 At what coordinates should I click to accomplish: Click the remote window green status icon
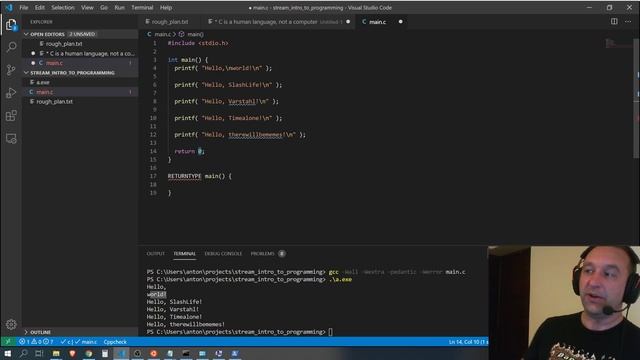coord(8,342)
